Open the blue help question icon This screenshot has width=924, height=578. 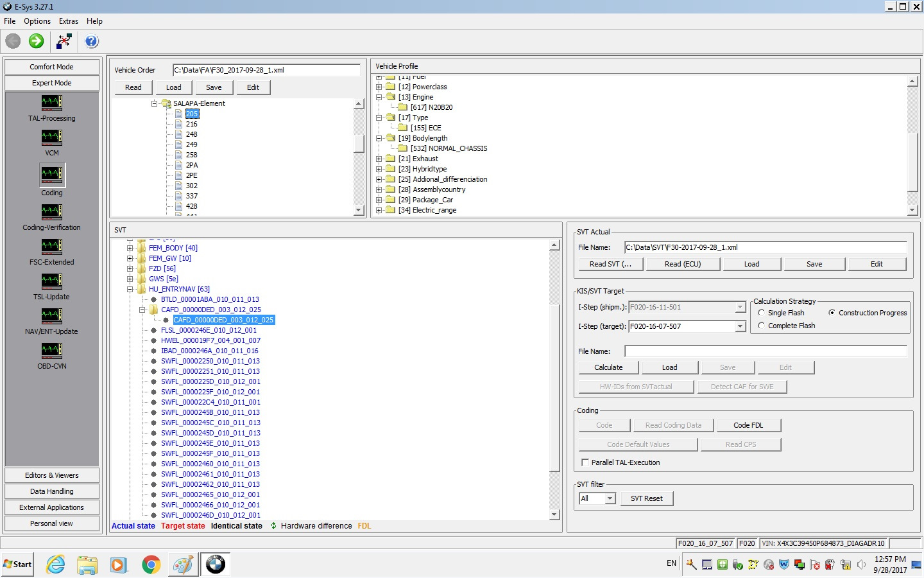pyautogui.click(x=92, y=41)
